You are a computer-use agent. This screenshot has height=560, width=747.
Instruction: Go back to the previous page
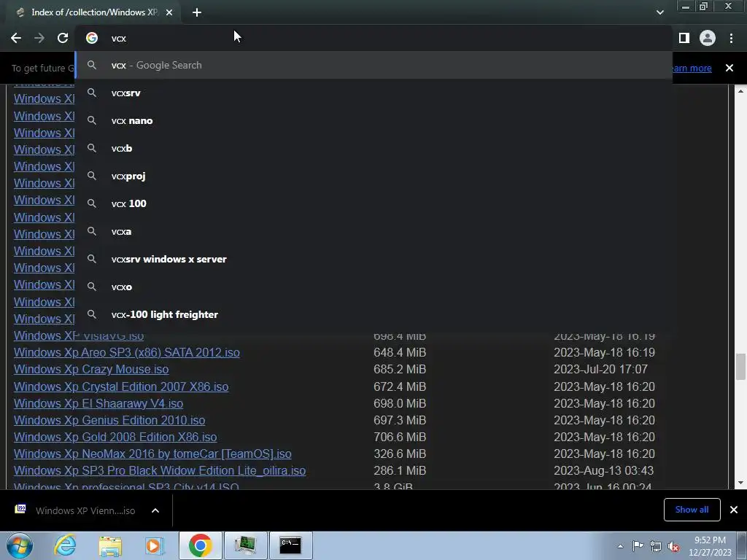click(x=16, y=38)
